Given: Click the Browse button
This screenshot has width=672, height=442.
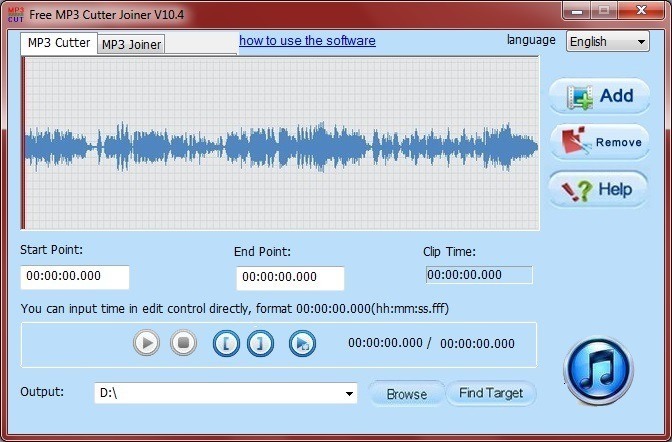Looking at the screenshot, I should click(407, 394).
